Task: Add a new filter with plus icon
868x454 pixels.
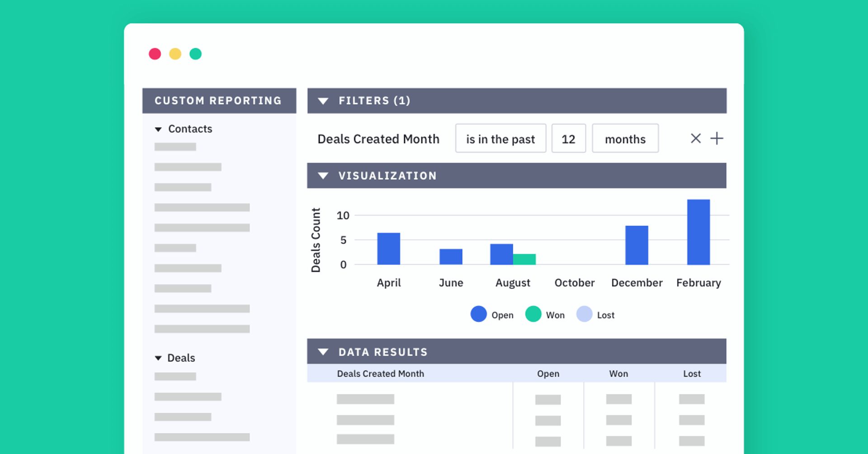Action: (x=717, y=138)
